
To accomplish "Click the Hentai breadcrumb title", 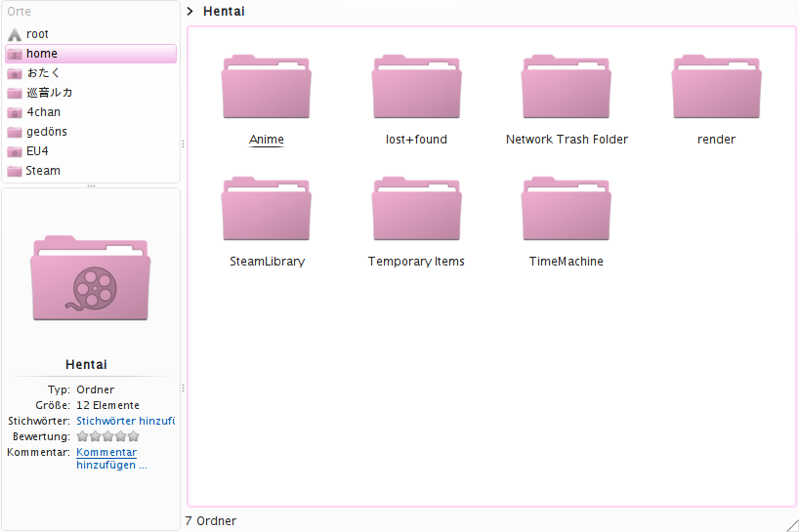I will pos(224,11).
